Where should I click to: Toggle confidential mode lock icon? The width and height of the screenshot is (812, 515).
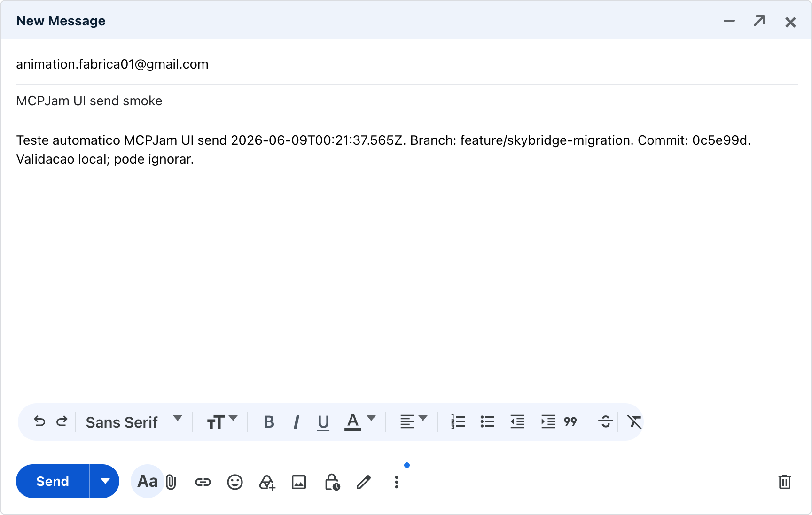332,482
